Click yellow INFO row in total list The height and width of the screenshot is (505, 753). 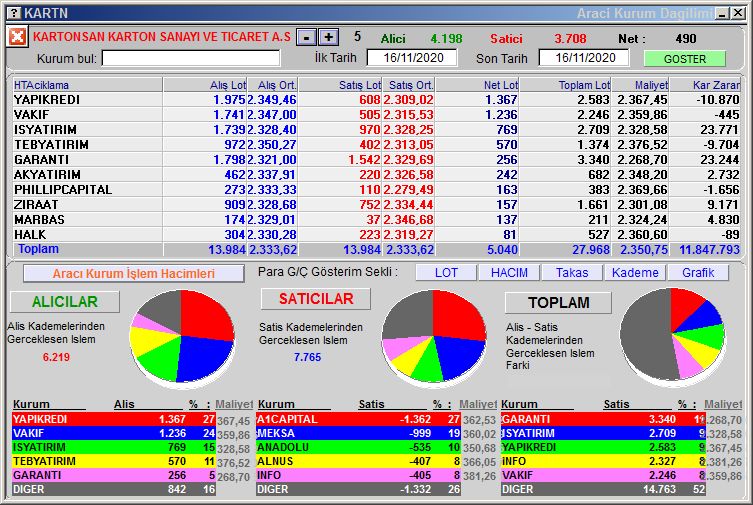pyautogui.click(x=603, y=461)
